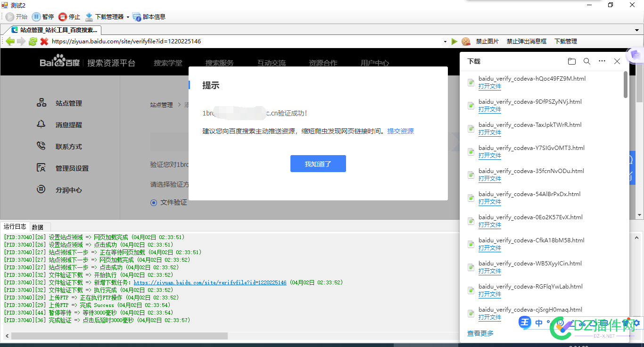The height and width of the screenshot is (347, 644).
Task: Refresh the page with the green reload icon
Action: (33, 41)
